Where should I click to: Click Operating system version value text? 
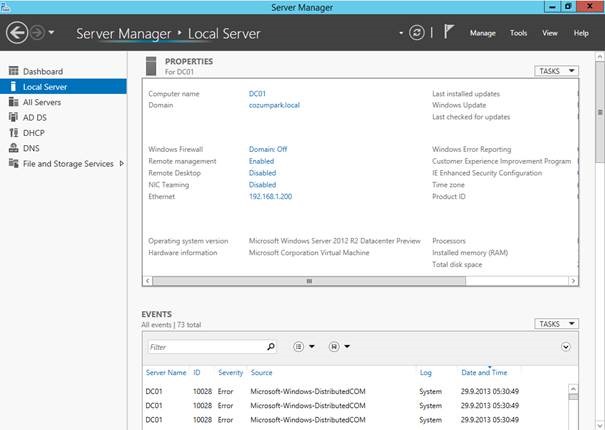click(x=335, y=241)
